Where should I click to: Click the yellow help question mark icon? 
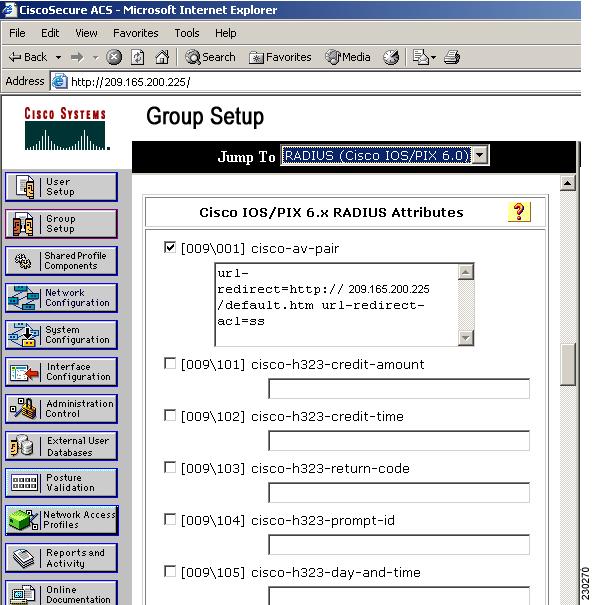click(x=519, y=212)
